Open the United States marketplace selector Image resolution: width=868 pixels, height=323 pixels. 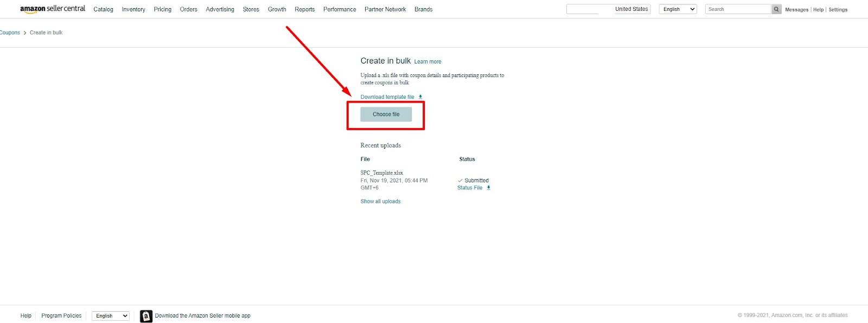click(x=609, y=9)
